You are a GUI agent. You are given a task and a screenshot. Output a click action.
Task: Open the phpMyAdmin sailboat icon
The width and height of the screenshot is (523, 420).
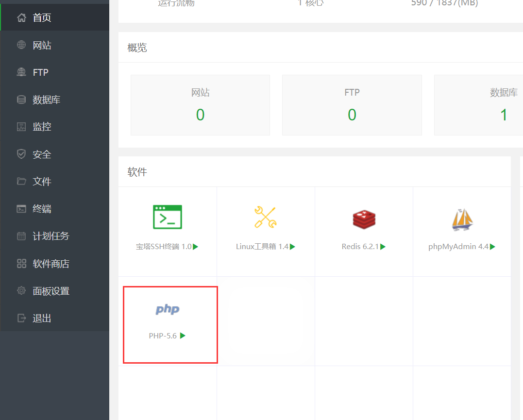click(462, 219)
